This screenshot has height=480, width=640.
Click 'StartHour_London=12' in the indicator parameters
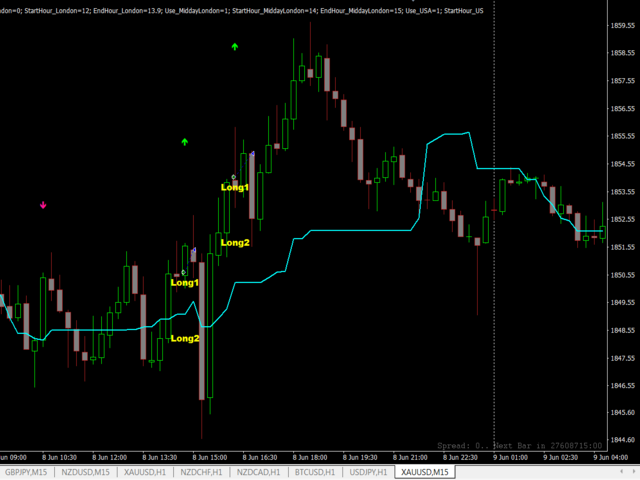pyautogui.click(x=57, y=11)
